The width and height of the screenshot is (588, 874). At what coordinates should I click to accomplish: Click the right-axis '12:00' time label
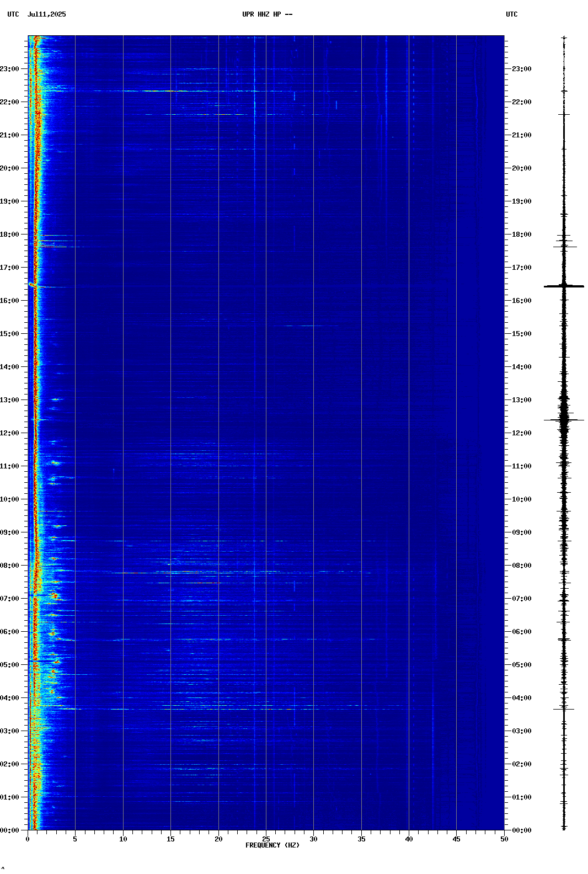(x=522, y=433)
